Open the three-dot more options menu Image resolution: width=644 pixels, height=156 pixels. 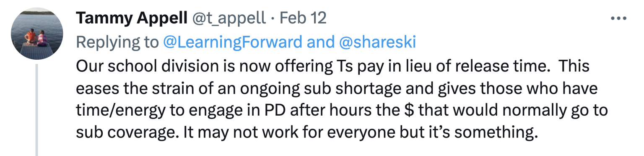(618, 19)
